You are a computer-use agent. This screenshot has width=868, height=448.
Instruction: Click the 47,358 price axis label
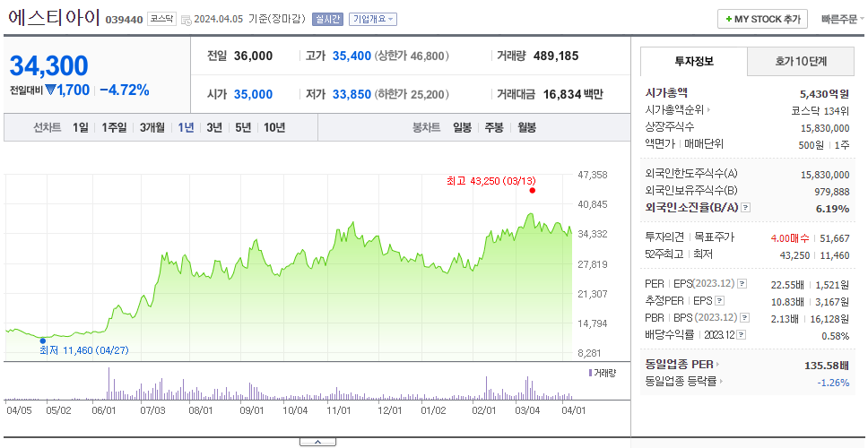pyautogui.click(x=593, y=175)
